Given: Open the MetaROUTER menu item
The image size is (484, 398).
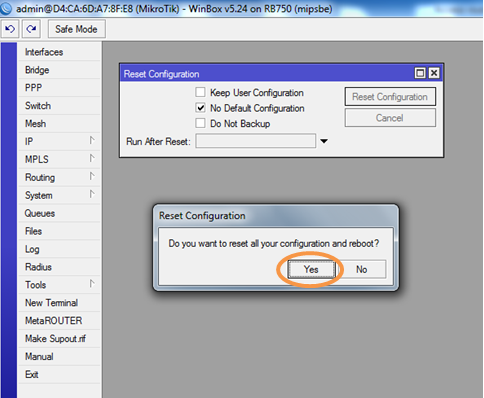Looking at the screenshot, I should [59, 321].
